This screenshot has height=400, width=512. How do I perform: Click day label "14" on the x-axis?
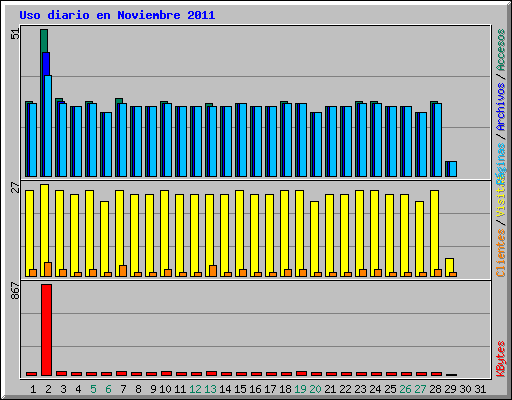pos(225,389)
